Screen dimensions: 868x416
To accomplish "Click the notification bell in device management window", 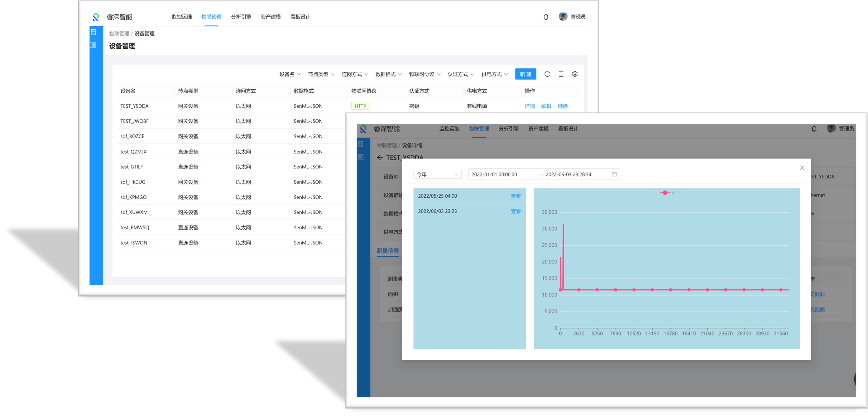I will [x=546, y=17].
